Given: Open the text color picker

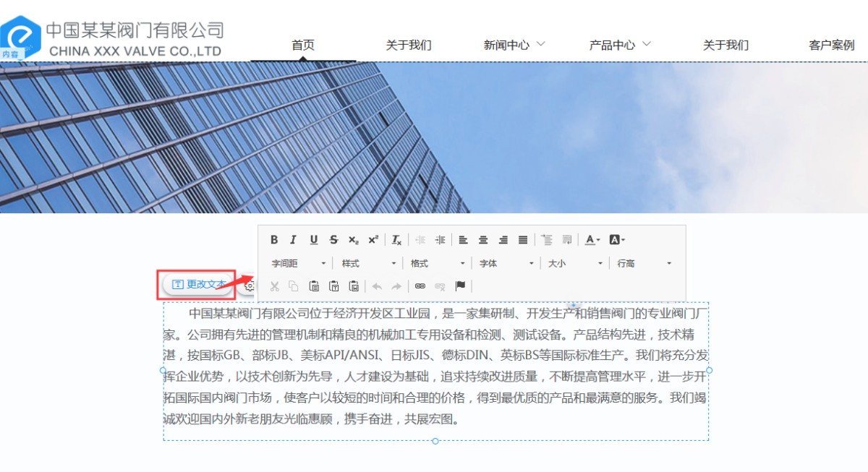Looking at the screenshot, I should (x=593, y=240).
